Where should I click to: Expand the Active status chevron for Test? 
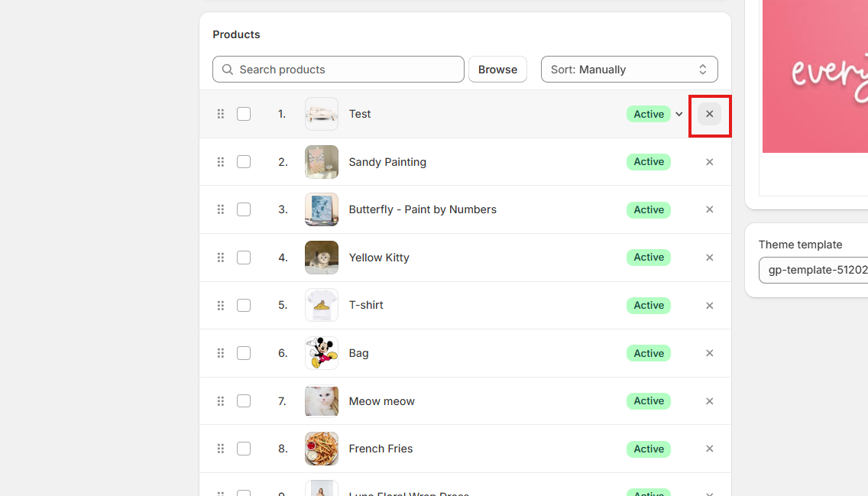click(679, 114)
